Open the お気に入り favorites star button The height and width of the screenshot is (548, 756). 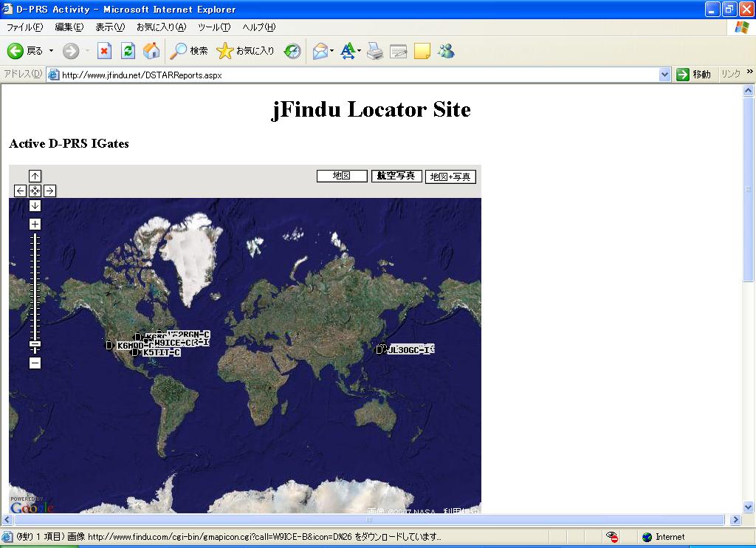coord(245,51)
